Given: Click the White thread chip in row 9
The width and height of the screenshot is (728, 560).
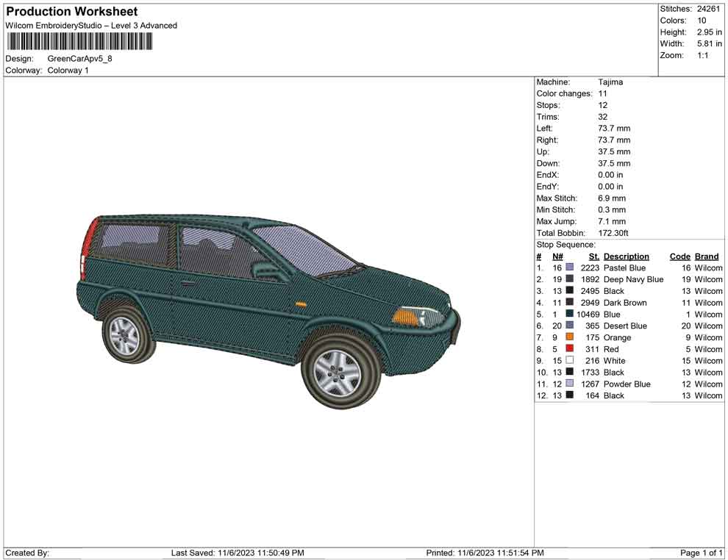Looking at the screenshot, I should pos(570,360).
